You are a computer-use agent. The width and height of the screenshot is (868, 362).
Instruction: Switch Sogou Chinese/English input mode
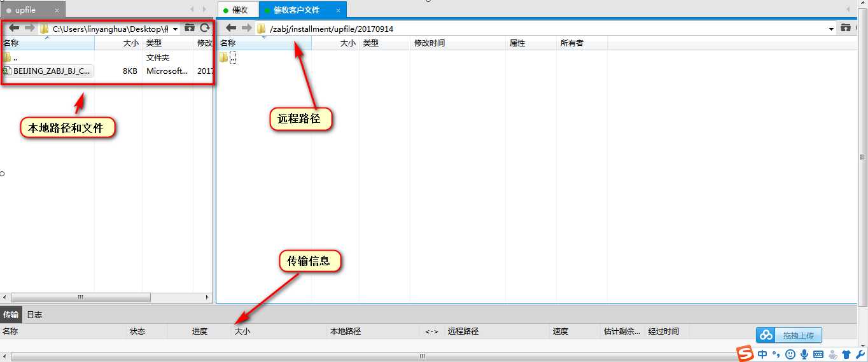(x=762, y=354)
